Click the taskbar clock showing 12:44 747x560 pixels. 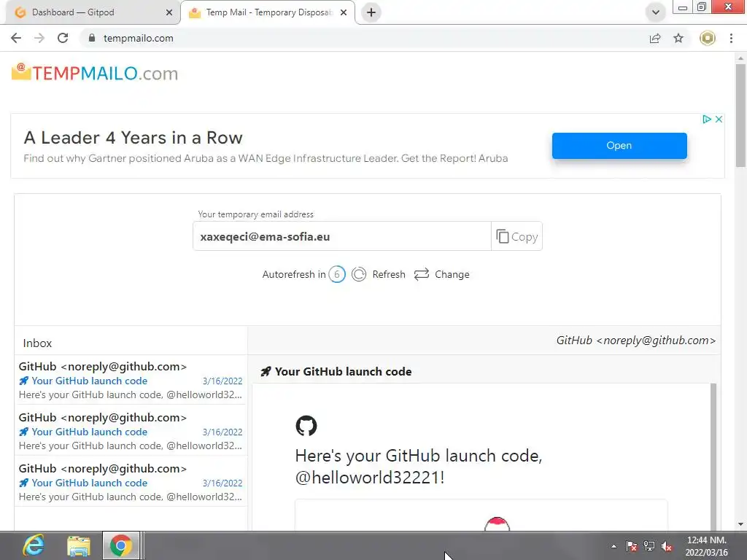click(706, 546)
